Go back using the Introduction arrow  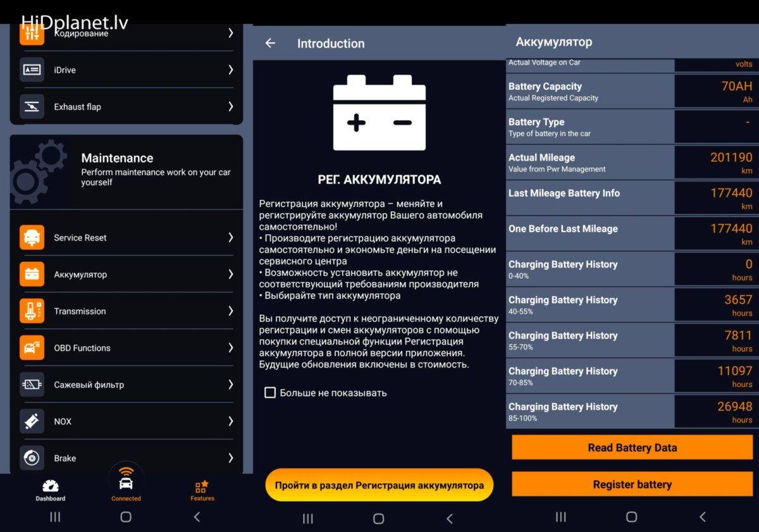(270, 43)
